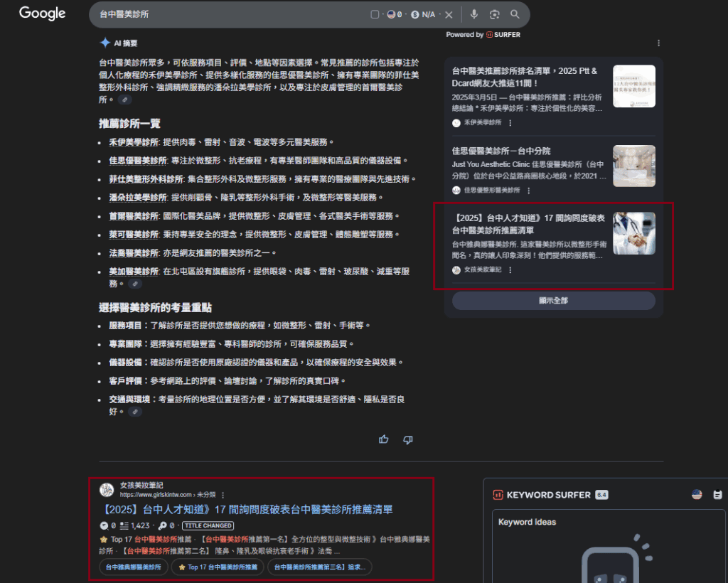
Task: Give thumbs down to AI overview
Action: (407, 439)
